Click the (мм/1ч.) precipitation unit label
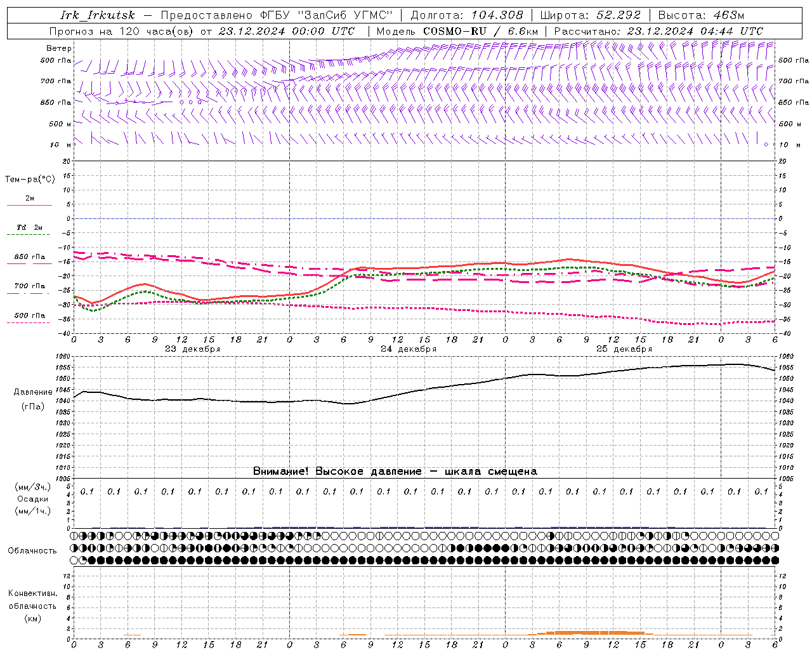 click(x=32, y=511)
